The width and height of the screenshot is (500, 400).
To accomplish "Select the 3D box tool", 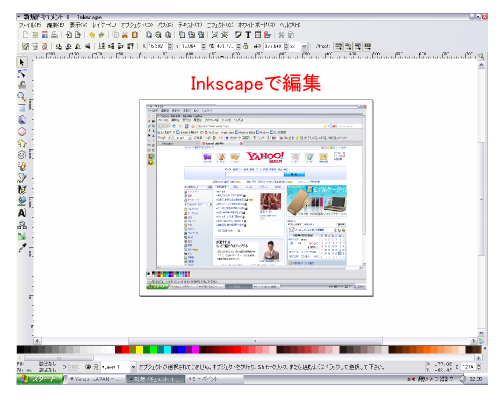I will [22, 120].
